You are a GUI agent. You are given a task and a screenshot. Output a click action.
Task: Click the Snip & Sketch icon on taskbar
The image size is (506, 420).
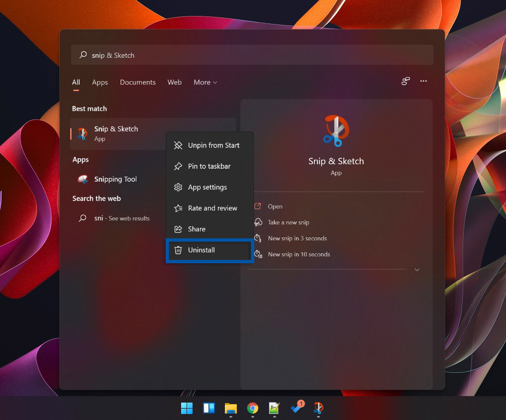[318, 408]
